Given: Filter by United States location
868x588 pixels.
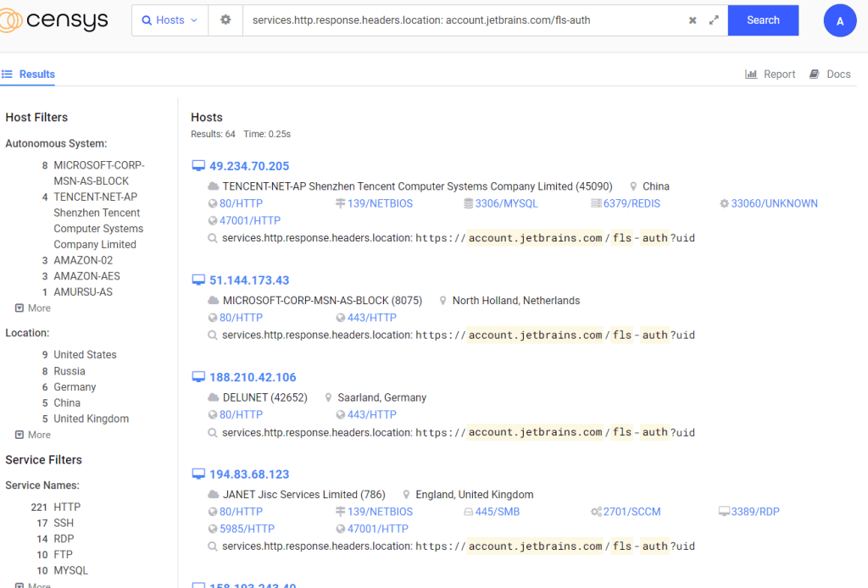Looking at the screenshot, I should click(85, 355).
